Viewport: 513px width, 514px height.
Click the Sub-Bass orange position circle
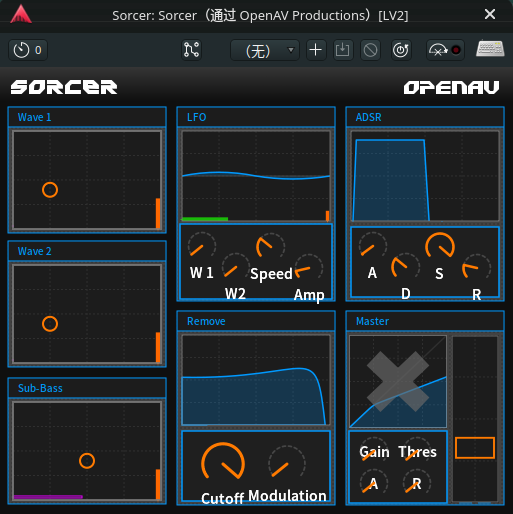tap(87, 461)
